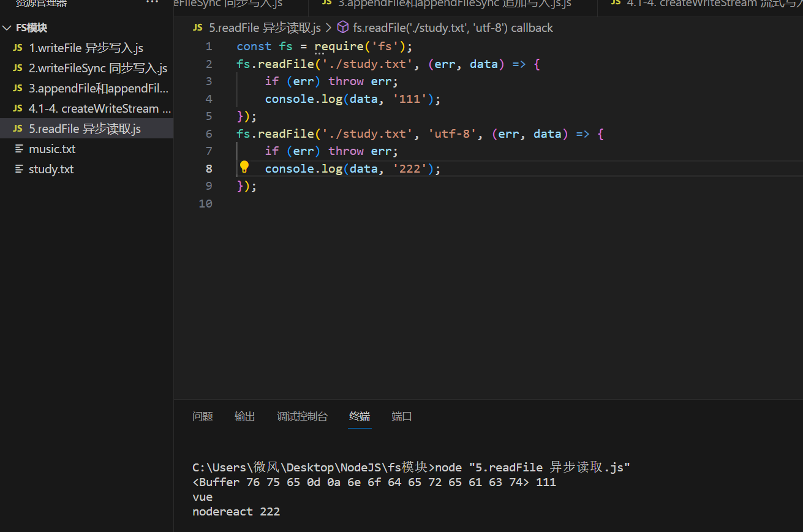Switch to the 3.appendFile和appendFileSync editor tab
Screen dimensions: 803x532
(454, 4)
